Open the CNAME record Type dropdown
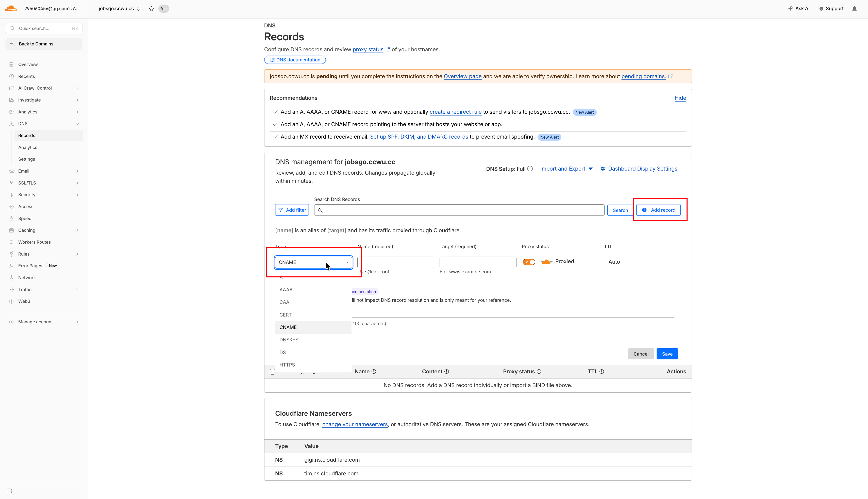Viewport: 868px width, 499px height. (x=313, y=262)
